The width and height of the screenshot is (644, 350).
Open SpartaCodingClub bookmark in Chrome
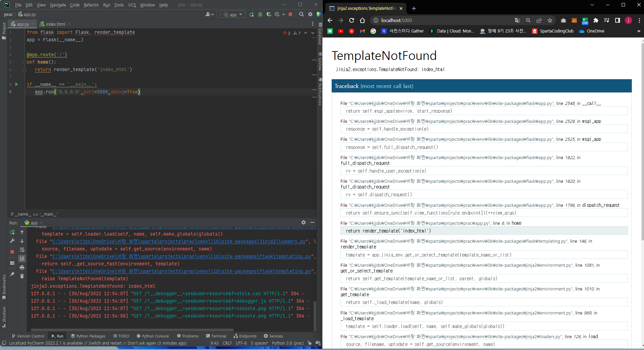coord(553,31)
